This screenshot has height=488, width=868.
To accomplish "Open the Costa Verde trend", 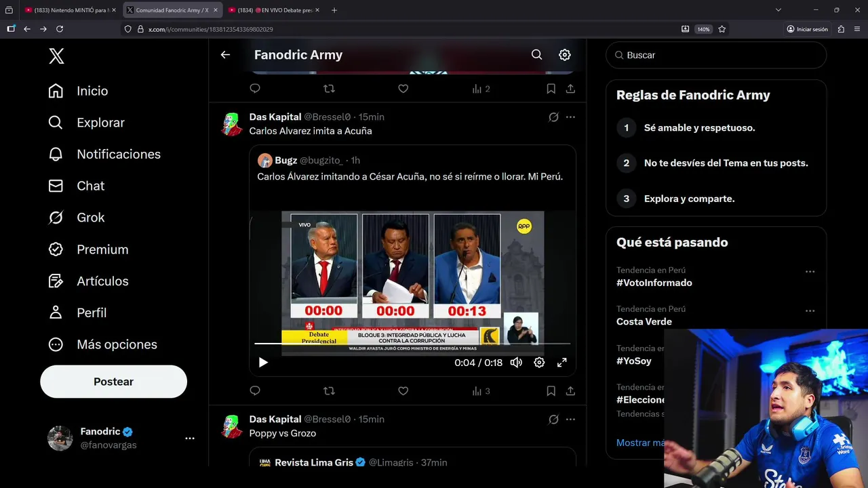I will point(644,321).
